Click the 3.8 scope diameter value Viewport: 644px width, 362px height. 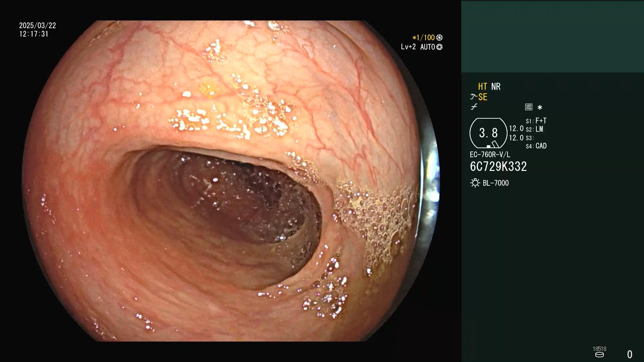[488, 133]
